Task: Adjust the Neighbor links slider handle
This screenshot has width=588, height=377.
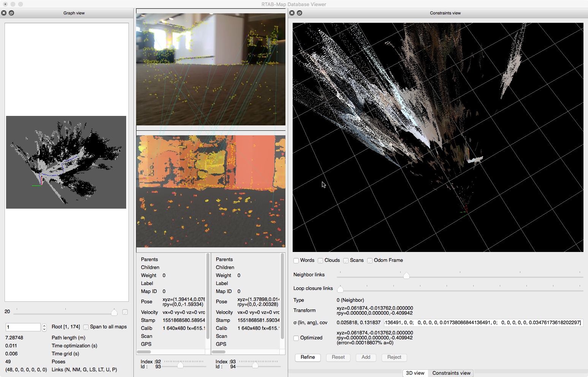Action: (x=406, y=276)
